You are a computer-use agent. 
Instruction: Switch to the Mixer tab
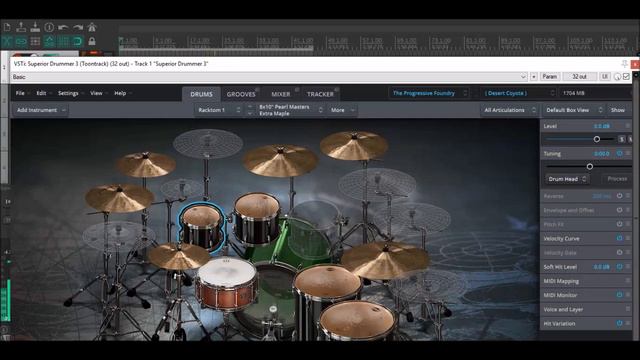(281, 94)
